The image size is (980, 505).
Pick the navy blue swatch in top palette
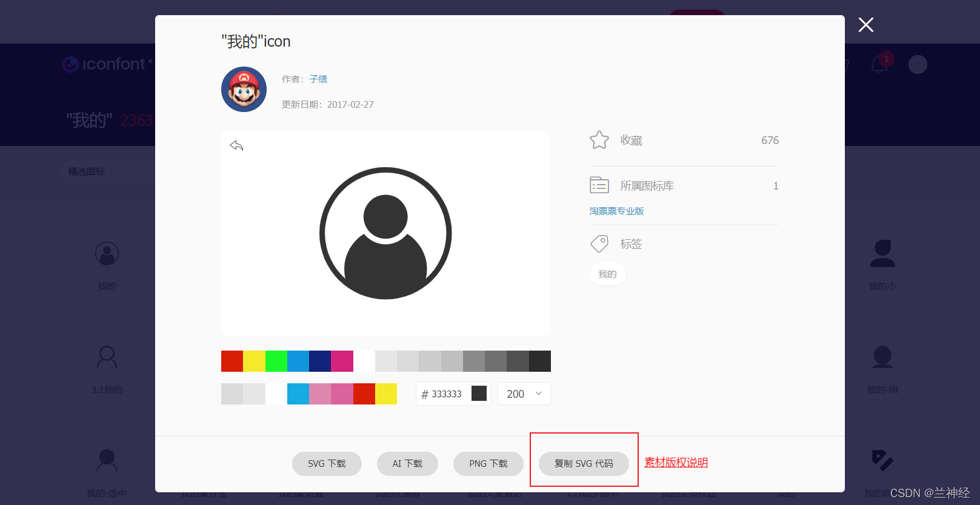(x=320, y=361)
